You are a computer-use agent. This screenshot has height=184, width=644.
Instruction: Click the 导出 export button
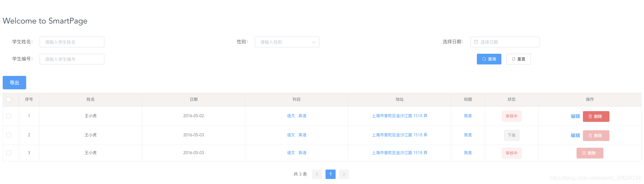[14, 83]
